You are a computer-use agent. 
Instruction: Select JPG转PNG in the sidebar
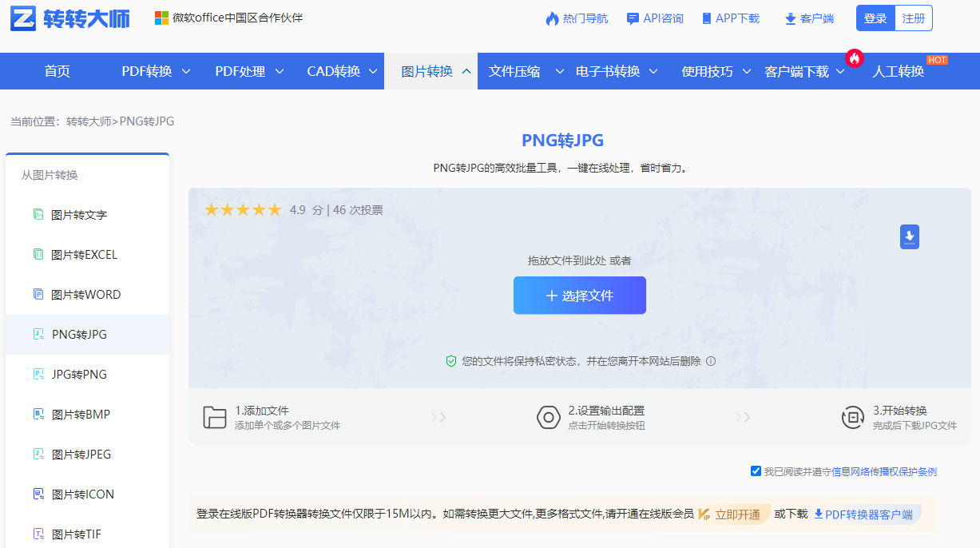point(79,374)
